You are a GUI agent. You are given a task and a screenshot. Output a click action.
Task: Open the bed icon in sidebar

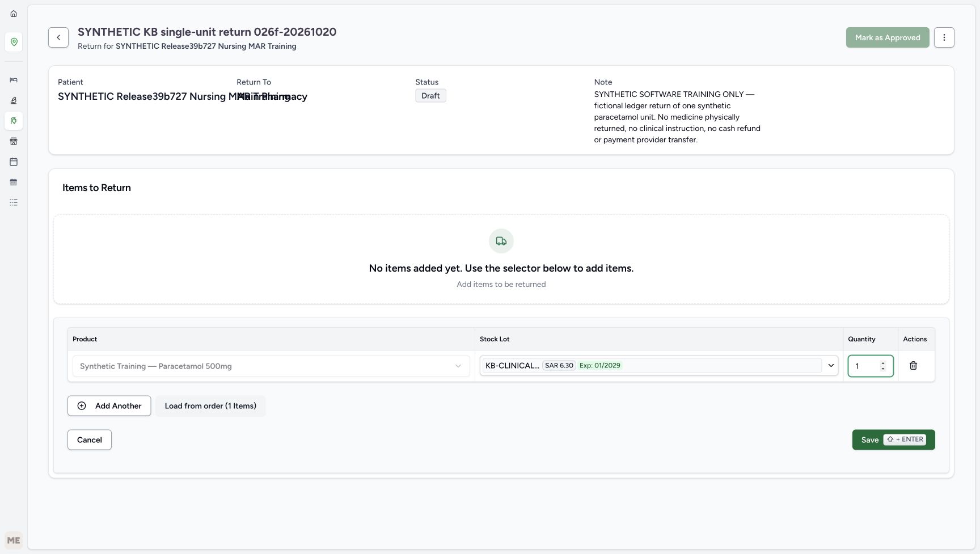pyautogui.click(x=14, y=80)
